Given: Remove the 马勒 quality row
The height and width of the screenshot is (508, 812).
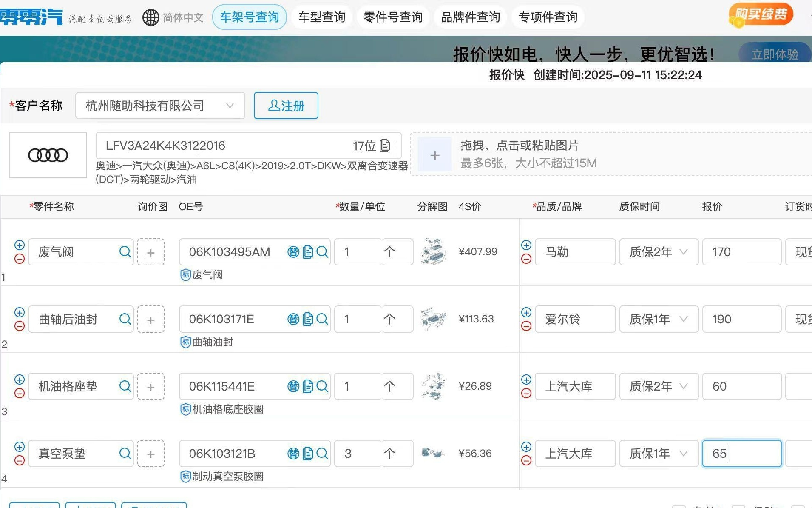Looking at the screenshot, I should (526, 259).
